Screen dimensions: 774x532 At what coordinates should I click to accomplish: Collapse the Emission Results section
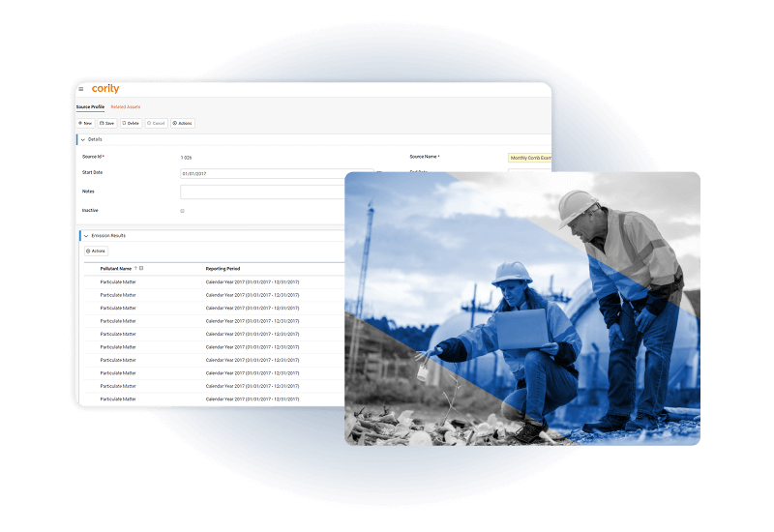click(x=85, y=236)
